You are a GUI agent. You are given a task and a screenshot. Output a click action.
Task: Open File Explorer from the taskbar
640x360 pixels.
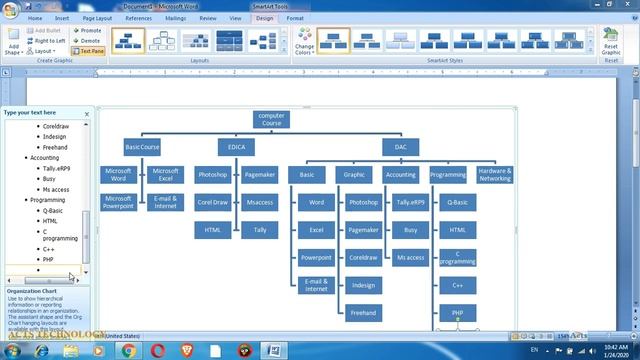71,351
